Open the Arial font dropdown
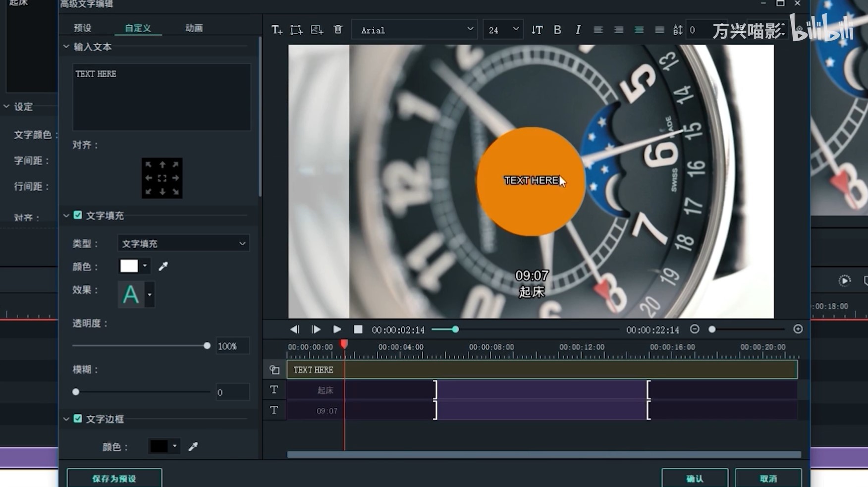Image resolution: width=868 pixels, height=487 pixels. click(x=415, y=30)
